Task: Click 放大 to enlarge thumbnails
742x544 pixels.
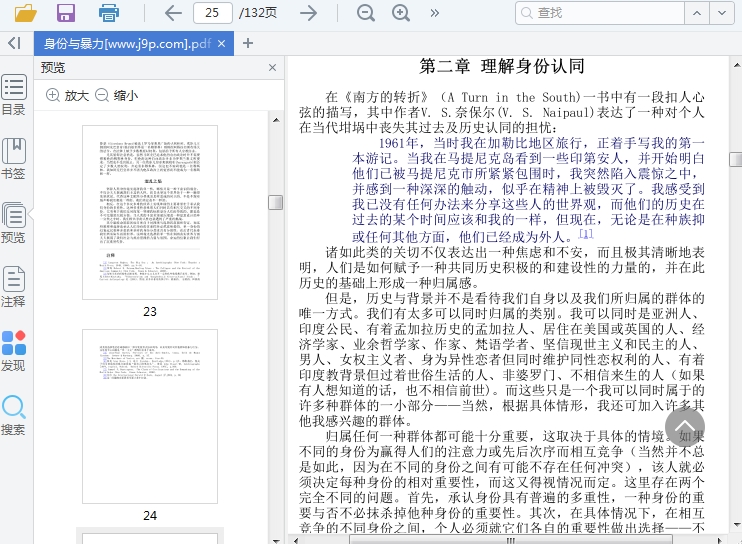Action: click(x=68, y=96)
